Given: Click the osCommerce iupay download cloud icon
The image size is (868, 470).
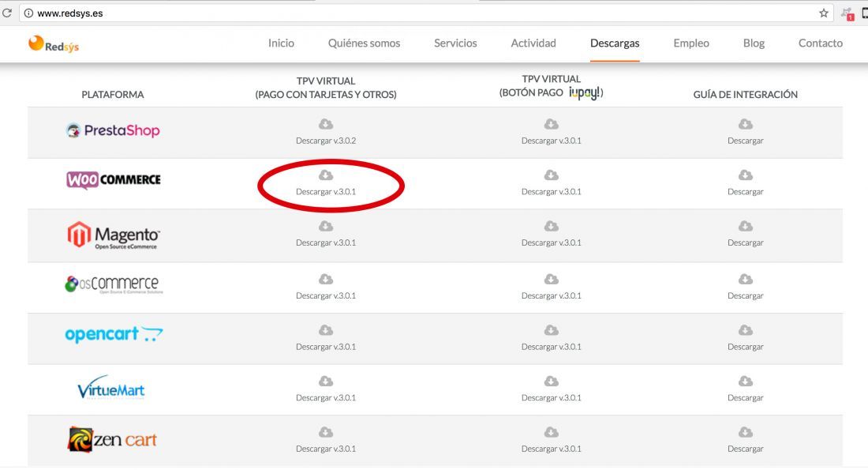Looking at the screenshot, I should tap(552, 280).
